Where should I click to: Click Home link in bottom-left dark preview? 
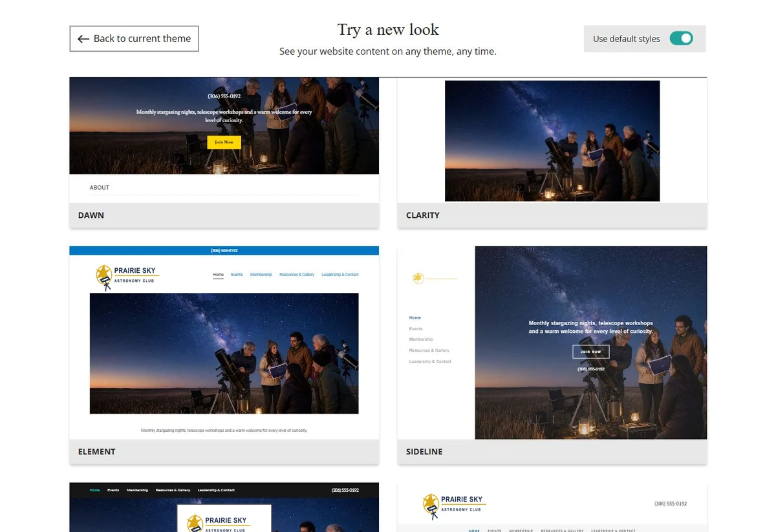point(95,490)
